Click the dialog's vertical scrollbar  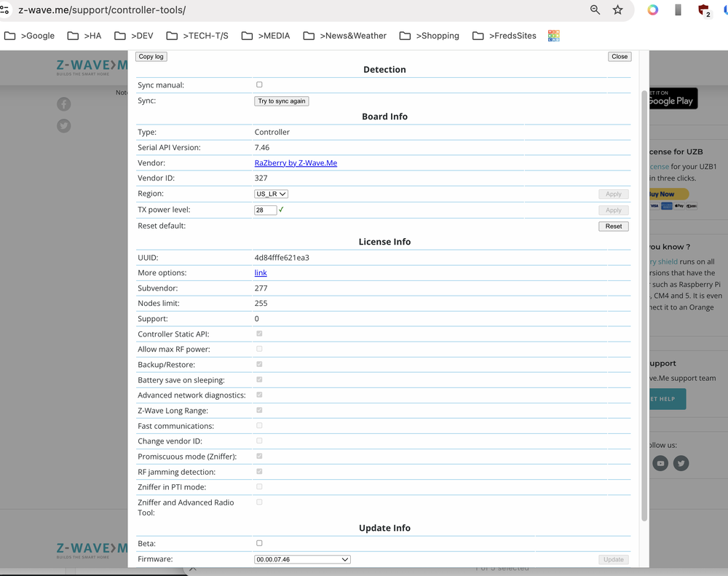[644, 306]
